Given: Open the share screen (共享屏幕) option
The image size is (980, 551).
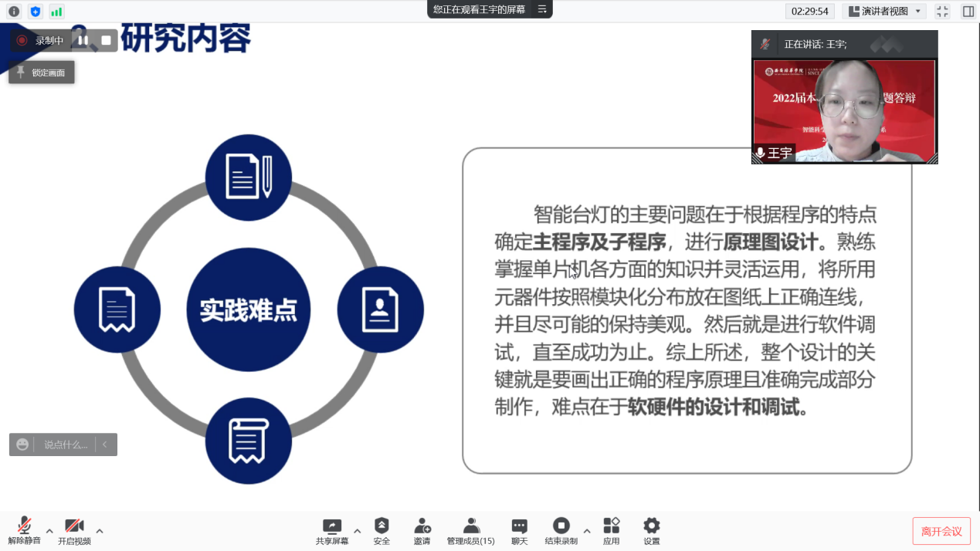Looking at the screenshot, I should (332, 531).
